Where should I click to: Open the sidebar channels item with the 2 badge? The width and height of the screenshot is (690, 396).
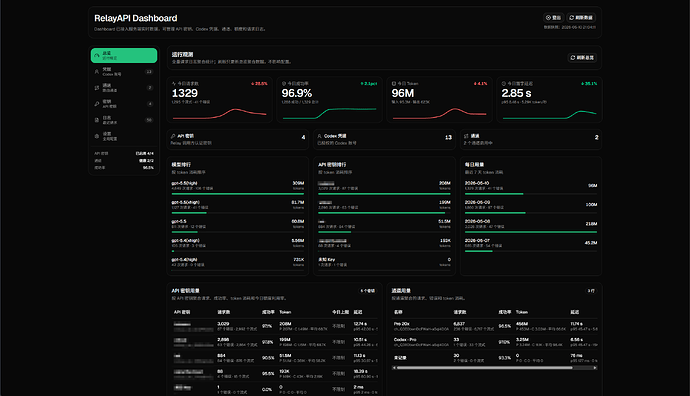tap(124, 88)
